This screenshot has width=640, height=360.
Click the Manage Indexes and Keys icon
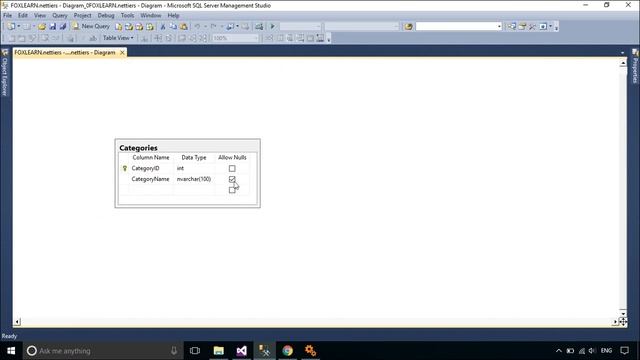280,38
